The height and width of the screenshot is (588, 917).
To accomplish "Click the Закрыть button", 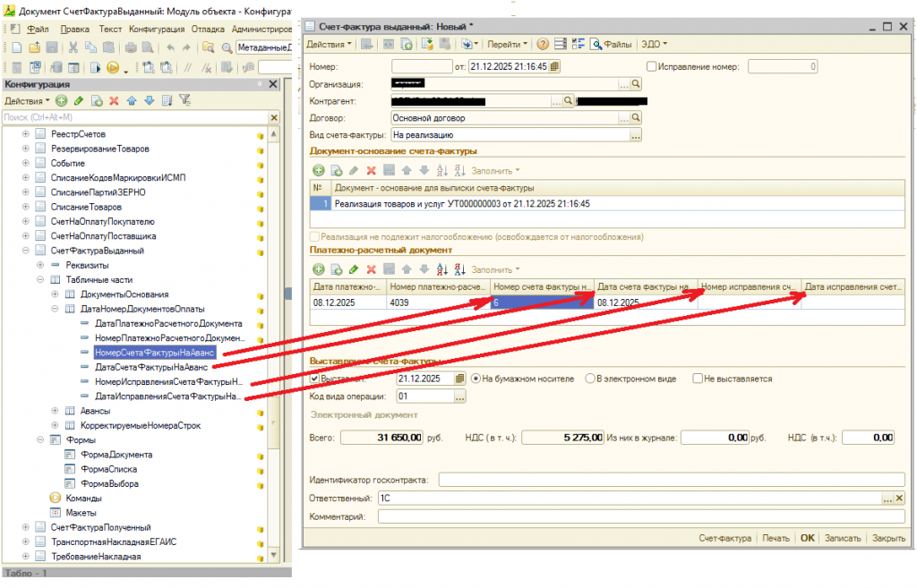I will tap(888, 538).
